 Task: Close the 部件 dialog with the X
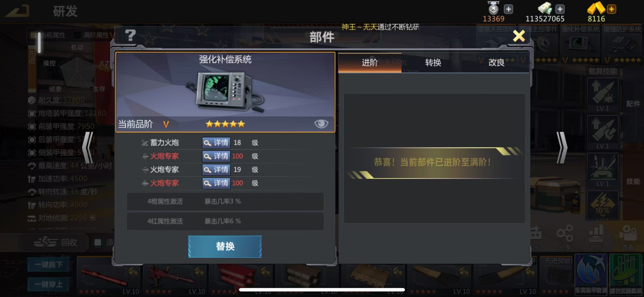click(x=519, y=36)
